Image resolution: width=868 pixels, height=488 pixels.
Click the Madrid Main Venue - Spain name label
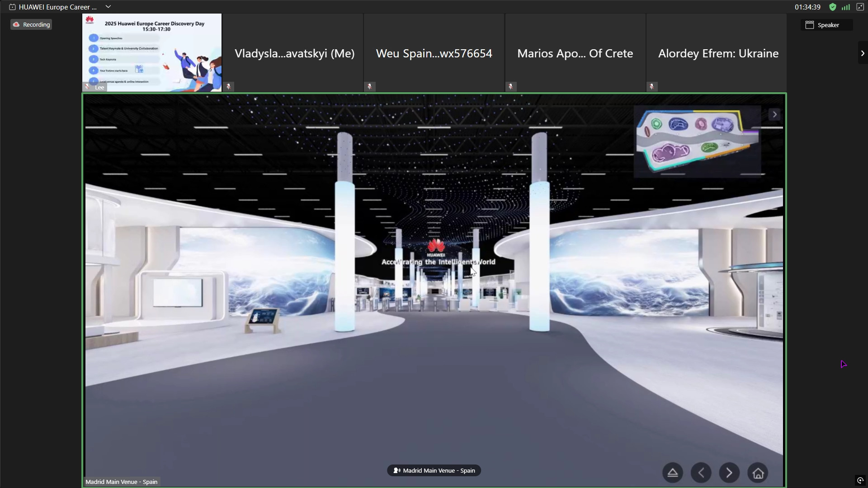[121, 482]
